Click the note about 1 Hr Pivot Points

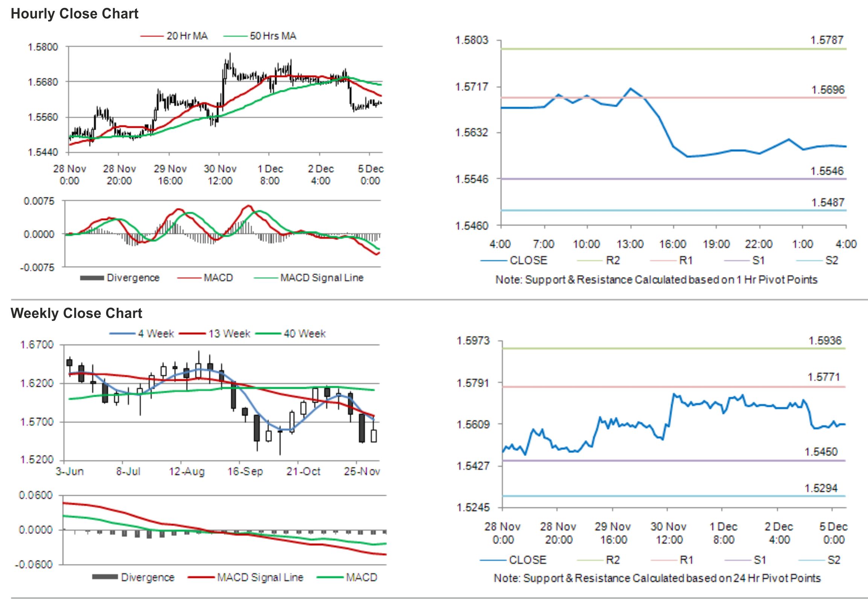[x=657, y=280]
